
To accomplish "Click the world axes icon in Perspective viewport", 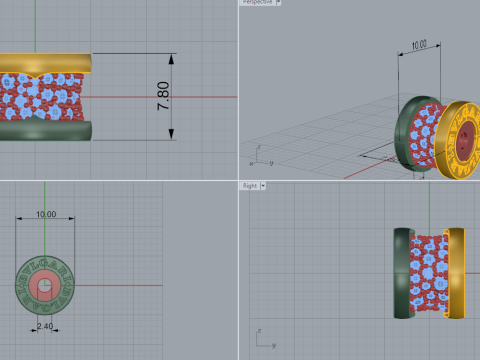I will click(x=262, y=157).
